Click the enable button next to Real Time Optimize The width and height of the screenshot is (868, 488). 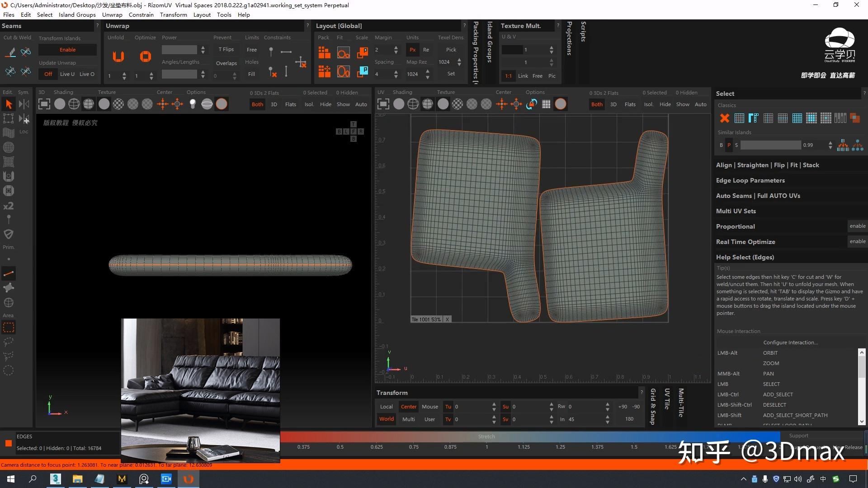(857, 241)
